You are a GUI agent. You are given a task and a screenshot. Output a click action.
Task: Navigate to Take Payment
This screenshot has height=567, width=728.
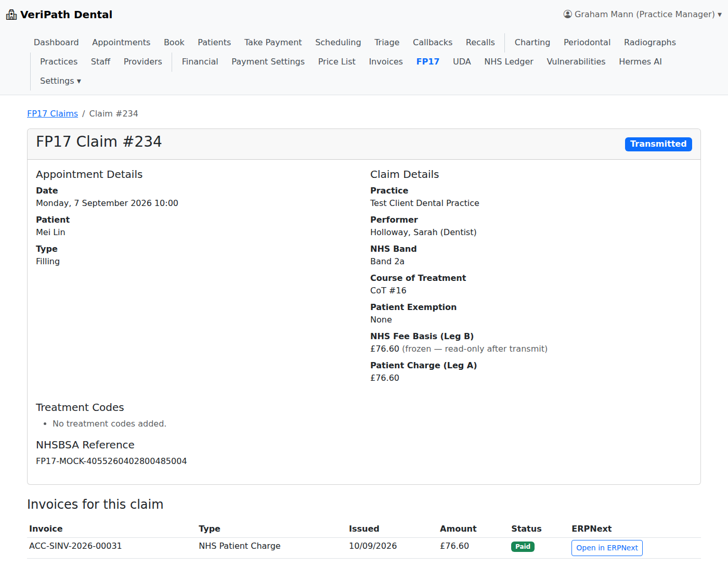pos(273,42)
